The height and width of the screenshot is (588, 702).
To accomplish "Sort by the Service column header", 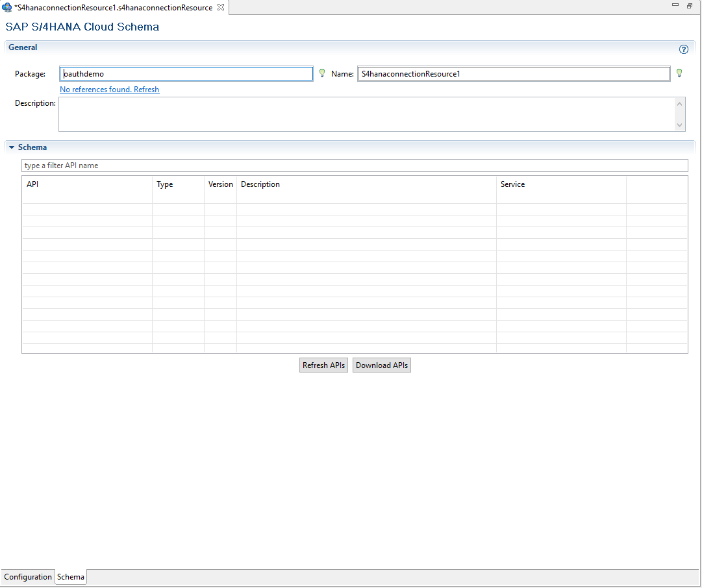I will click(561, 184).
